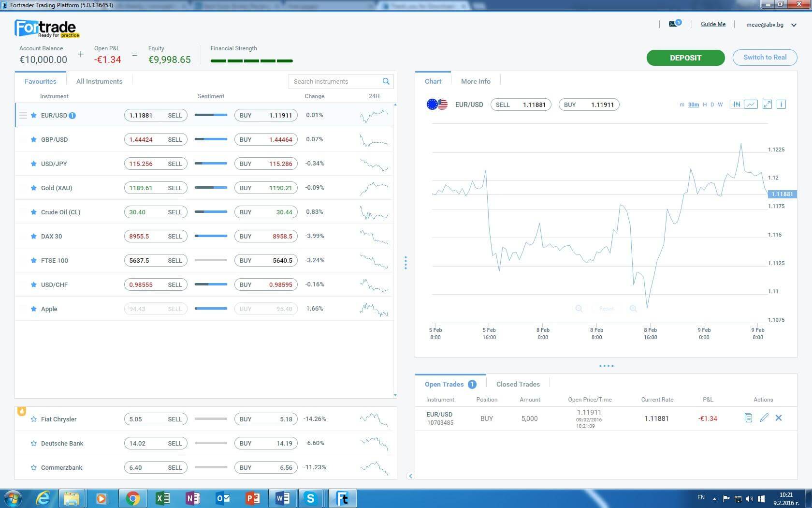Screen dimensions: 812x508
Task: Open trade details document icon for EUR/USD
Action: [x=748, y=418]
